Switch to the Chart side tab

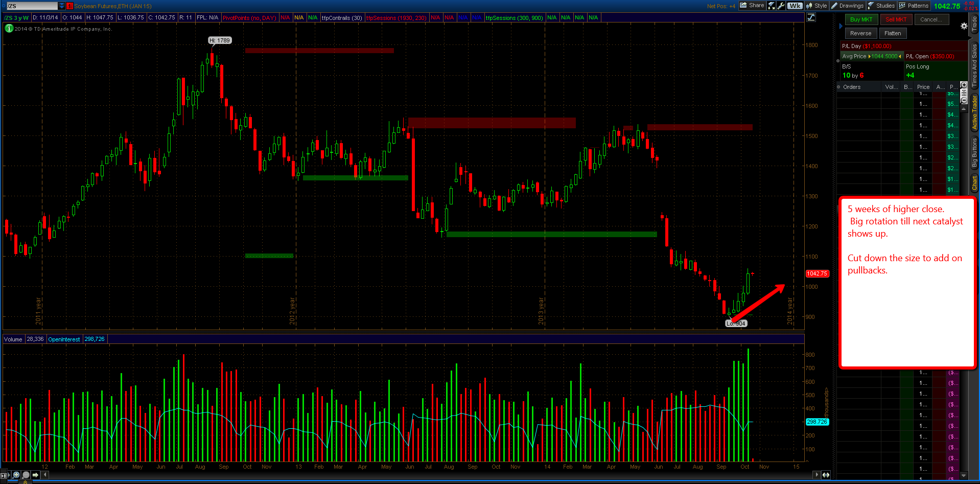point(974,183)
